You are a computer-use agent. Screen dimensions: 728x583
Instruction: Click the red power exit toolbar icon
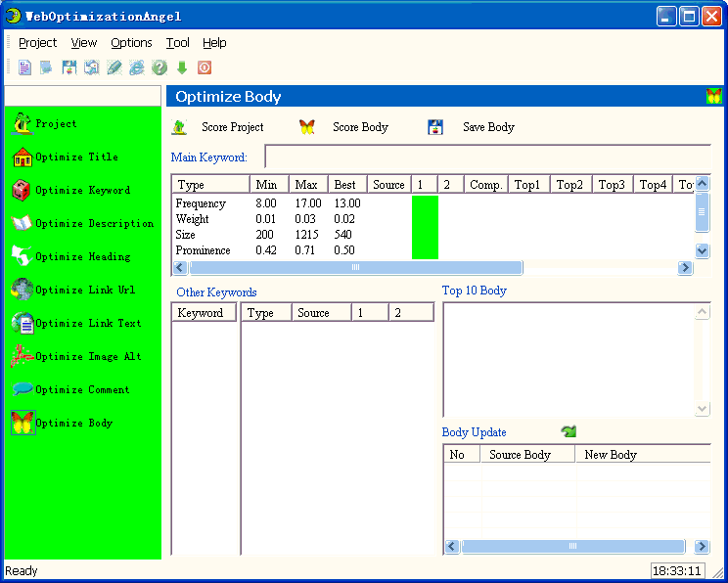point(205,67)
